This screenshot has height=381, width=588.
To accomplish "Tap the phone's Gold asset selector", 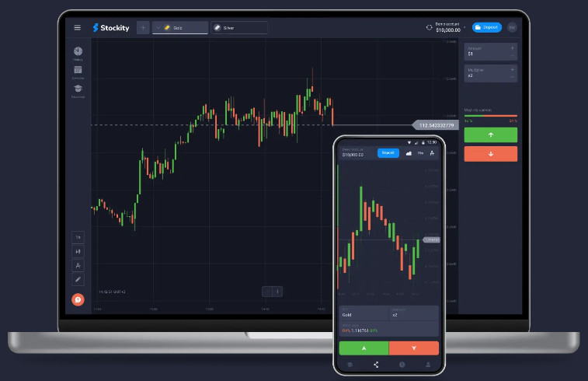I will pyautogui.click(x=364, y=313).
